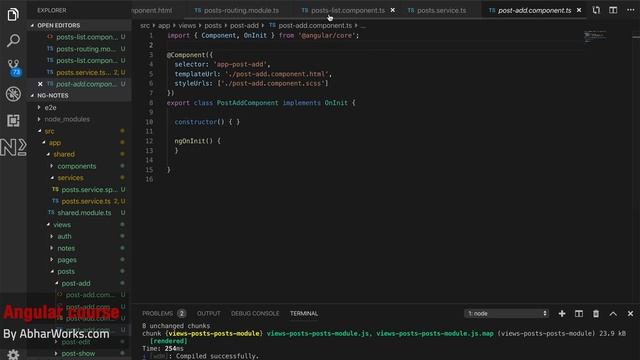Open the editor More Actions ellipsis
640x360 pixels.
[x=630, y=10]
